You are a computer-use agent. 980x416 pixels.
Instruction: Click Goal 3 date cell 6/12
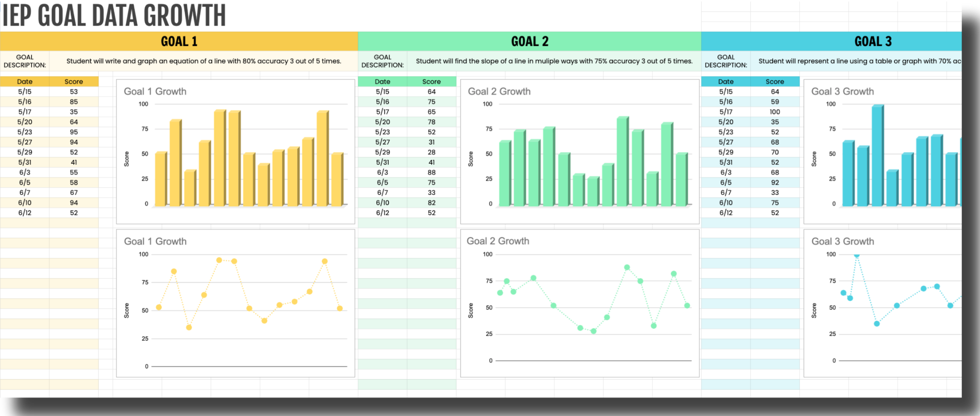coord(726,213)
